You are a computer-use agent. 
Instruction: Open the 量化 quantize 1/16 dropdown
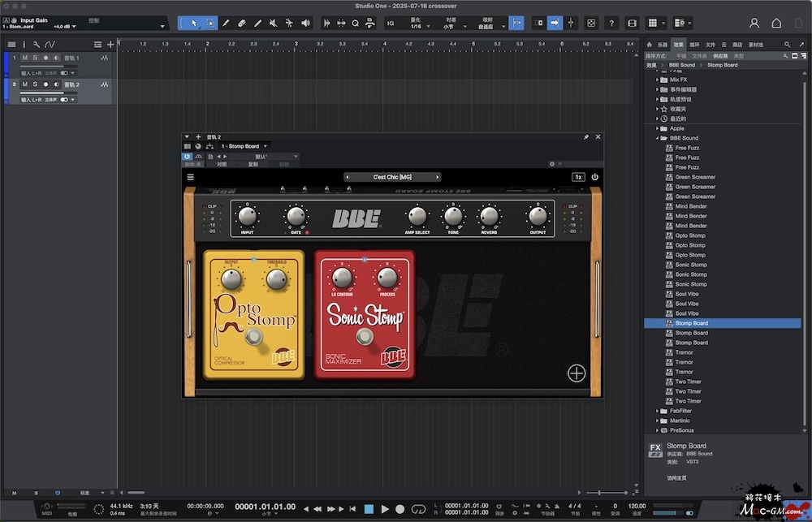coord(417,27)
